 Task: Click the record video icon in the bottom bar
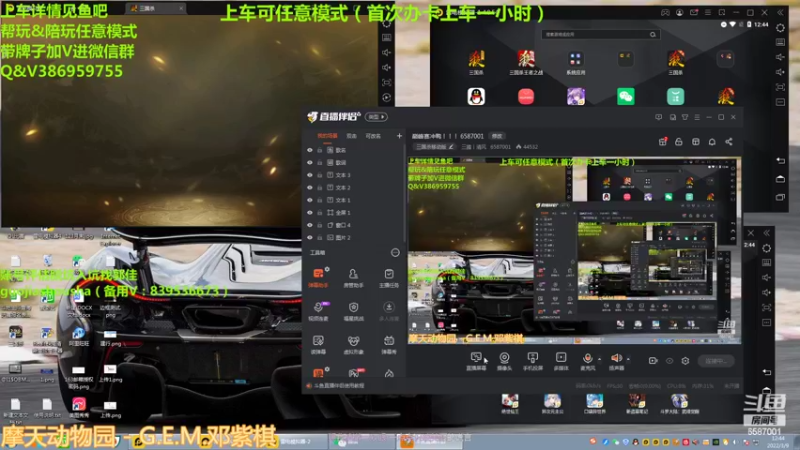click(x=653, y=361)
